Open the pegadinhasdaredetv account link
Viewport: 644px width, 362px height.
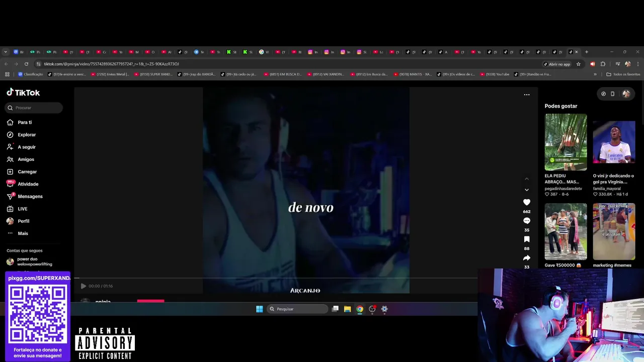tap(563, 189)
